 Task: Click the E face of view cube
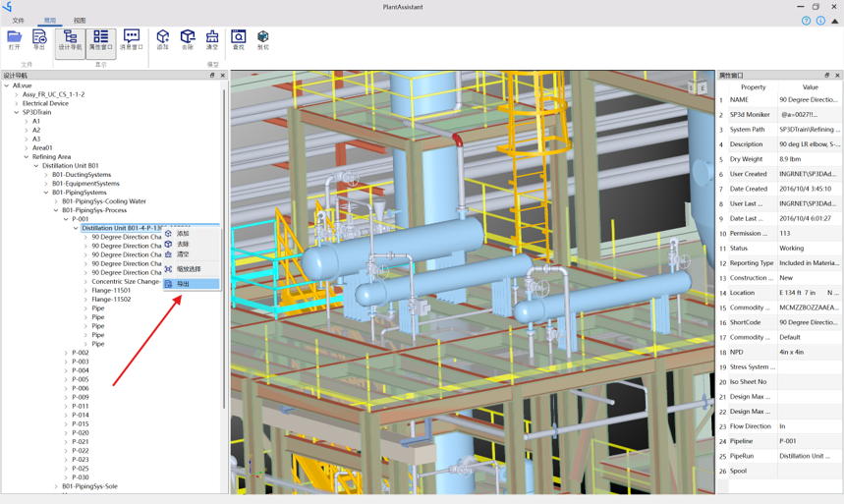click(703, 87)
